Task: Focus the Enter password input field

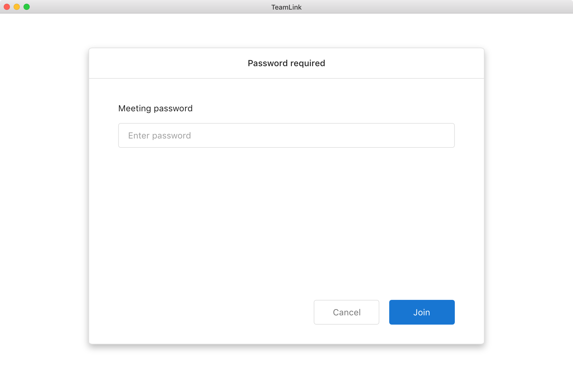Action: (286, 135)
